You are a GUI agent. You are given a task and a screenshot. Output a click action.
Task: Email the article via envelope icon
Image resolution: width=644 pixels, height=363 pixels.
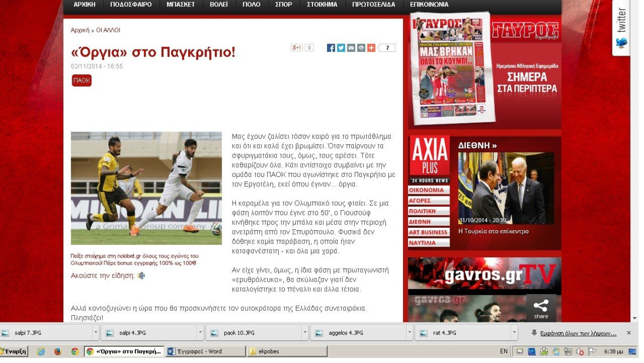coord(351,48)
